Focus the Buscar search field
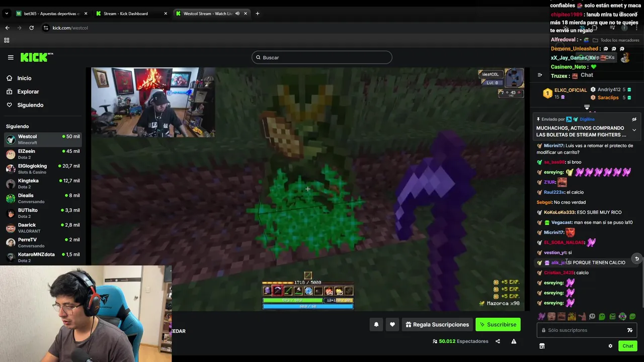The height and width of the screenshot is (362, 644). [x=322, y=57]
